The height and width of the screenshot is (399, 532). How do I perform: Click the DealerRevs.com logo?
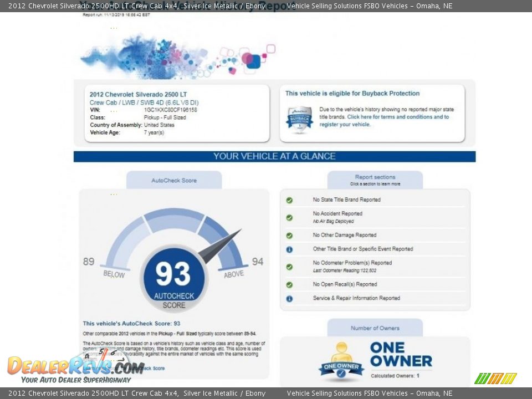pos(76,367)
